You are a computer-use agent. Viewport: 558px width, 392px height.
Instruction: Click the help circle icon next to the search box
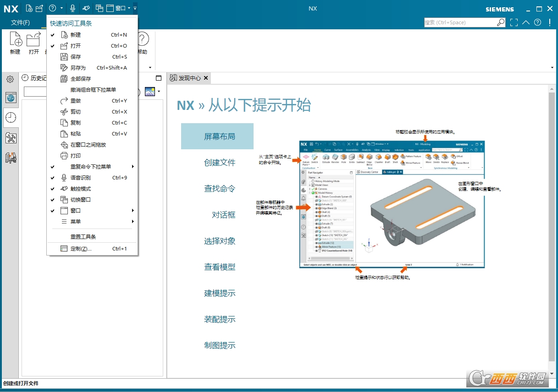point(538,22)
